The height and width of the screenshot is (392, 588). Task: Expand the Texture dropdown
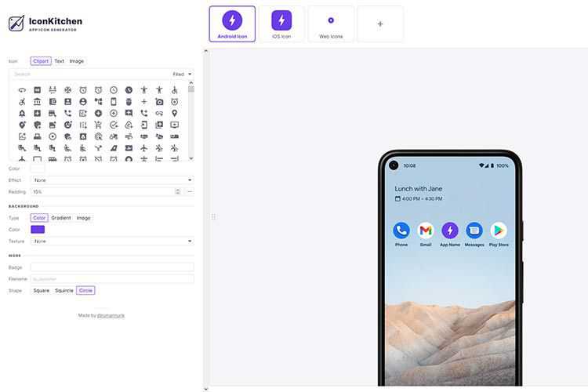click(112, 241)
